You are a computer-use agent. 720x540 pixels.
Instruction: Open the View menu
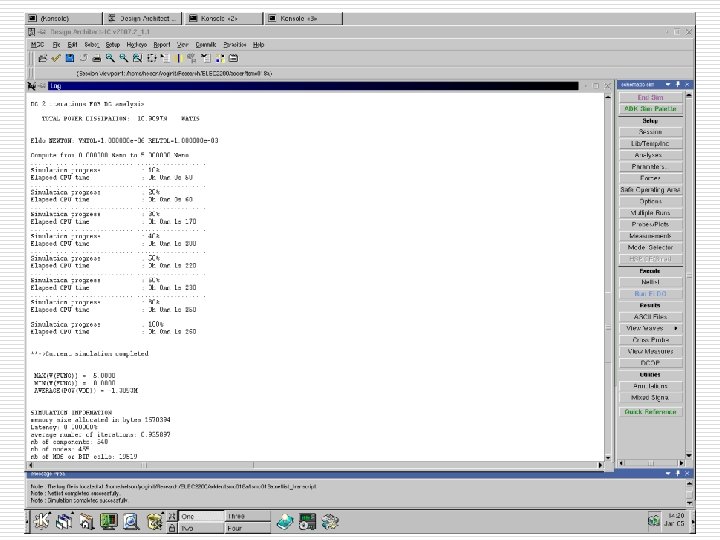point(182,45)
